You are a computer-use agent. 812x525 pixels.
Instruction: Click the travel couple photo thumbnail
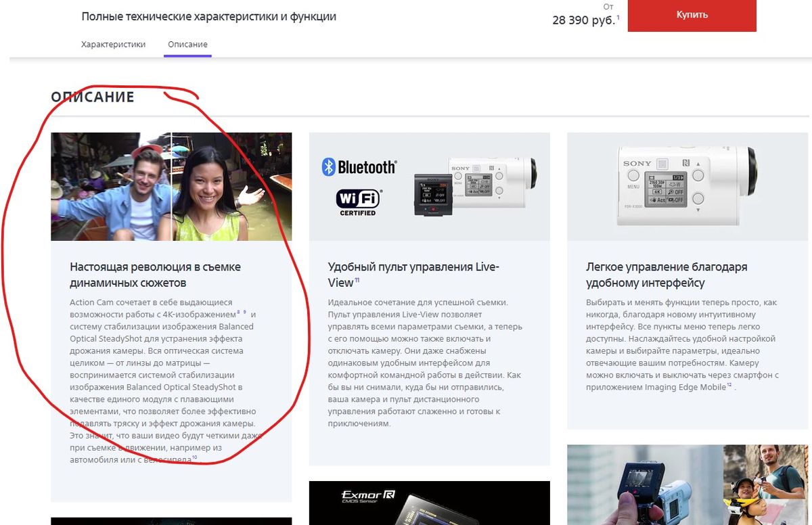point(173,186)
